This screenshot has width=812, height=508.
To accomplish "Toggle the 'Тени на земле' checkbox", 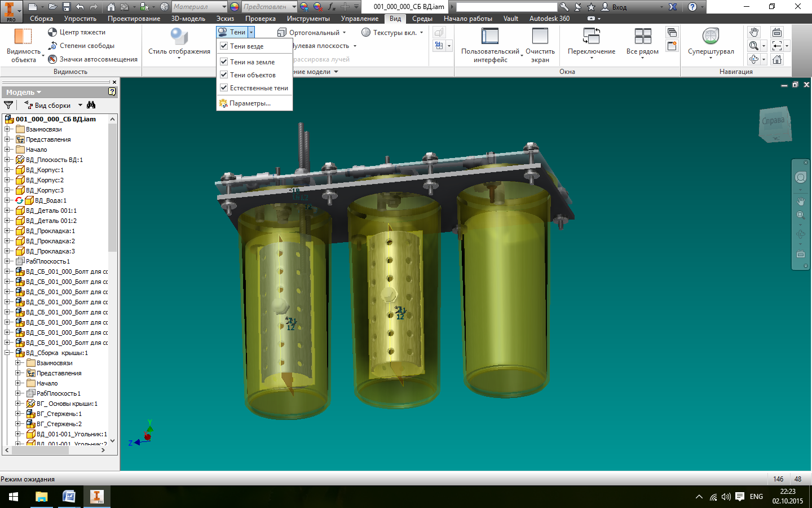I will [x=224, y=62].
